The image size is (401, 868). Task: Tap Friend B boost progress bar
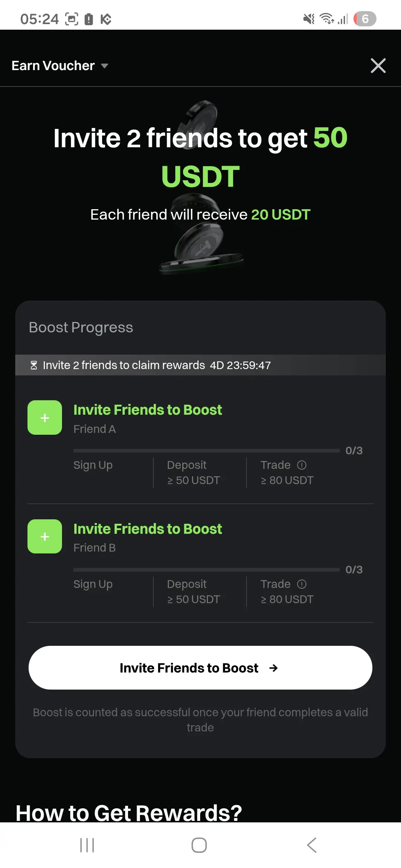coord(206,569)
